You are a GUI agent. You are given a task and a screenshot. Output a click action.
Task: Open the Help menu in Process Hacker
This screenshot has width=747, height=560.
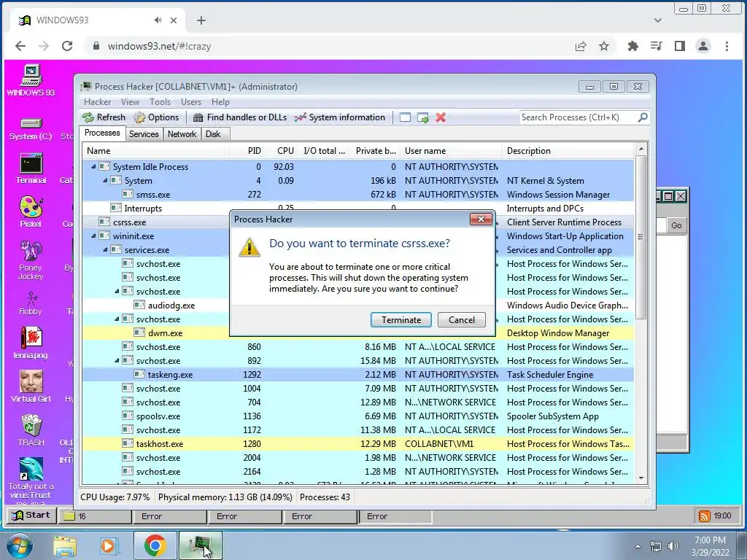coord(220,102)
